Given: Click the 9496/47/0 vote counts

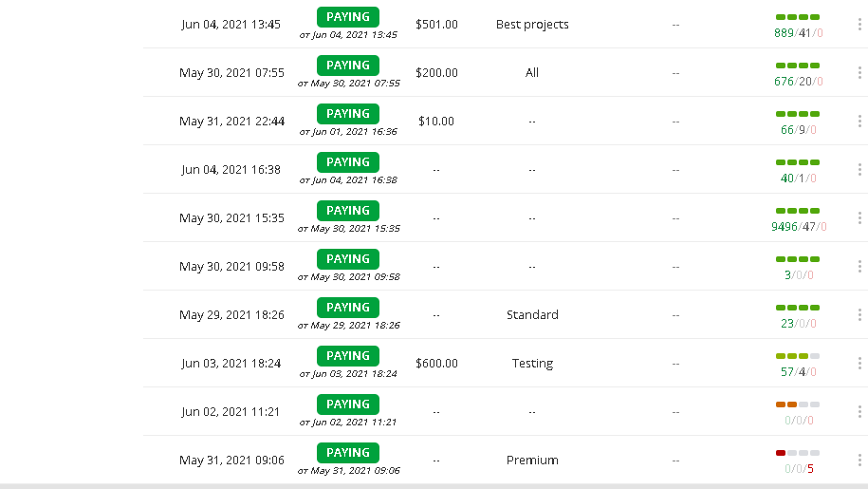Looking at the screenshot, I should tap(799, 227).
